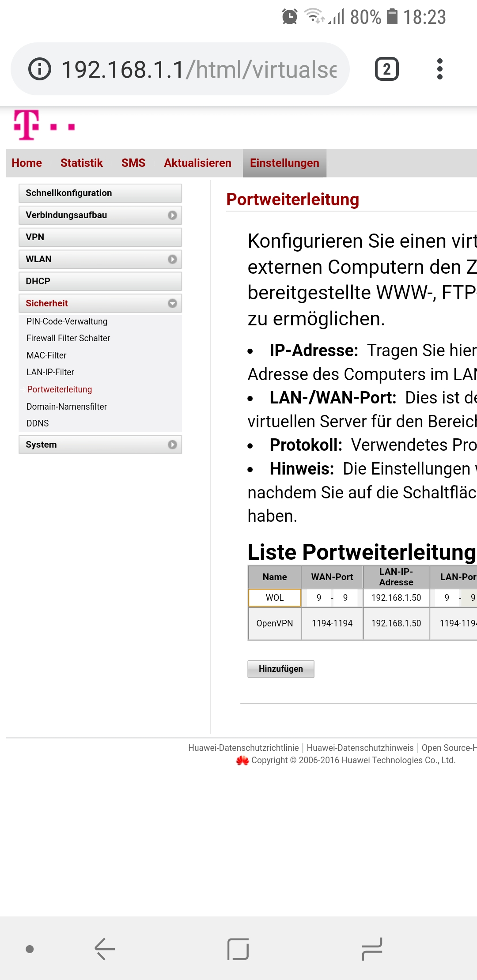
Task: Open DDNS submenu item
Action: [x=38, y=423]
